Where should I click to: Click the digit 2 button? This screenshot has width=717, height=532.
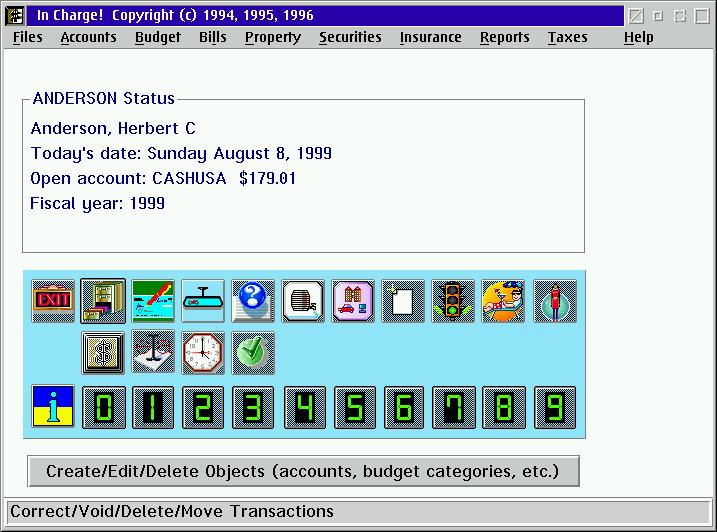coord(203,407)
